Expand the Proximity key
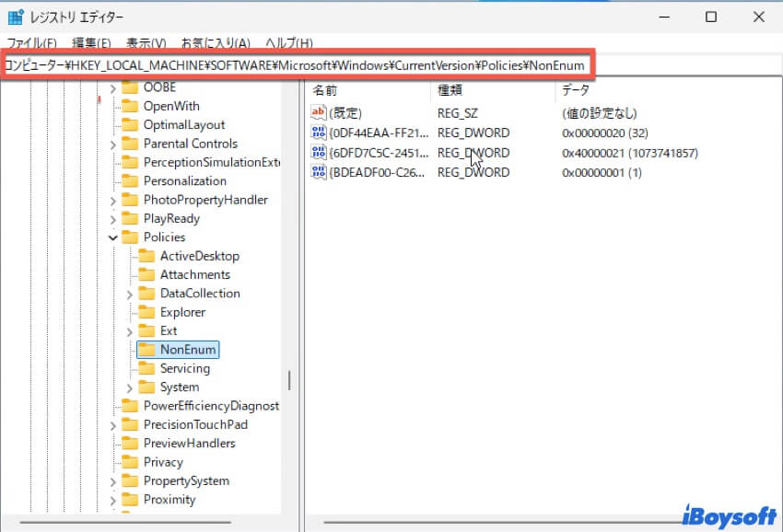This screenshot has width=783, height=532. coord(113,501)
